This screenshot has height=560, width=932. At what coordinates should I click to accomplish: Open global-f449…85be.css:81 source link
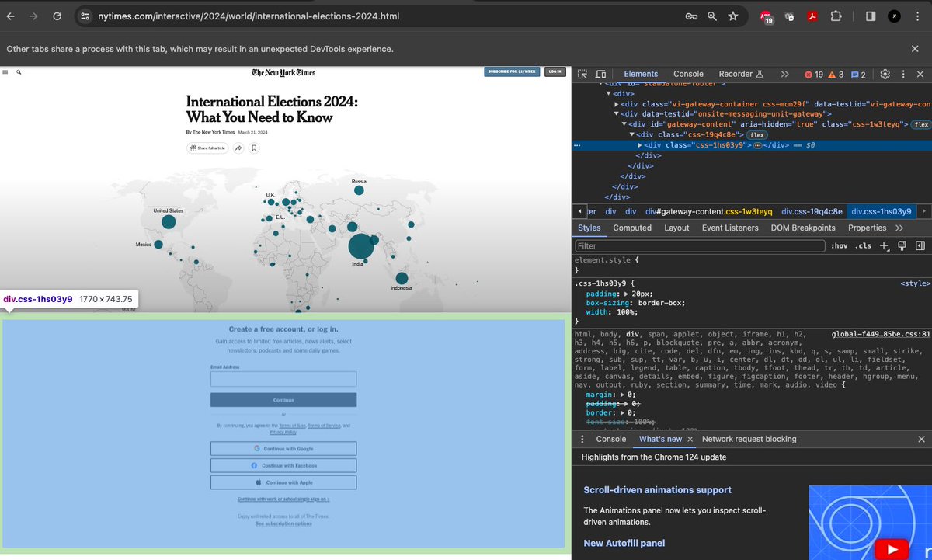click(881, 334)
